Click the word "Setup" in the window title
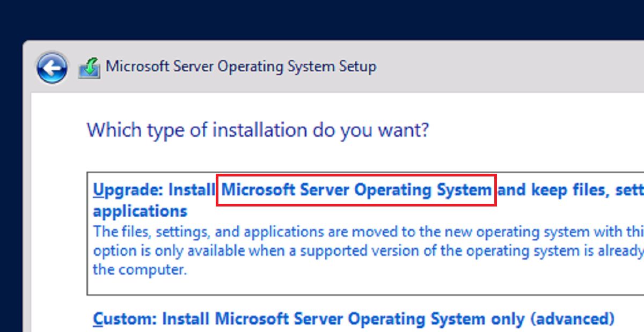This screenshot has height=332, width=644. pyautogui.click(x=357, y=67)
